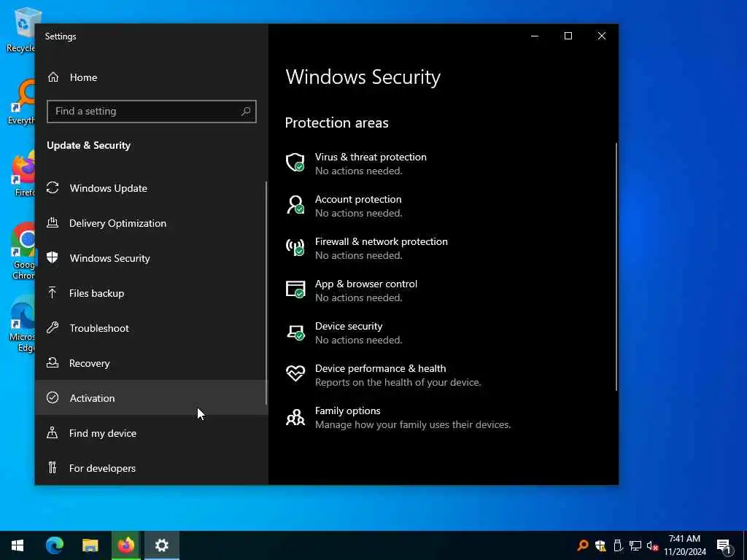Click the network tray icon
Viewport: 747px width, 560px height.
coord(635,545)
